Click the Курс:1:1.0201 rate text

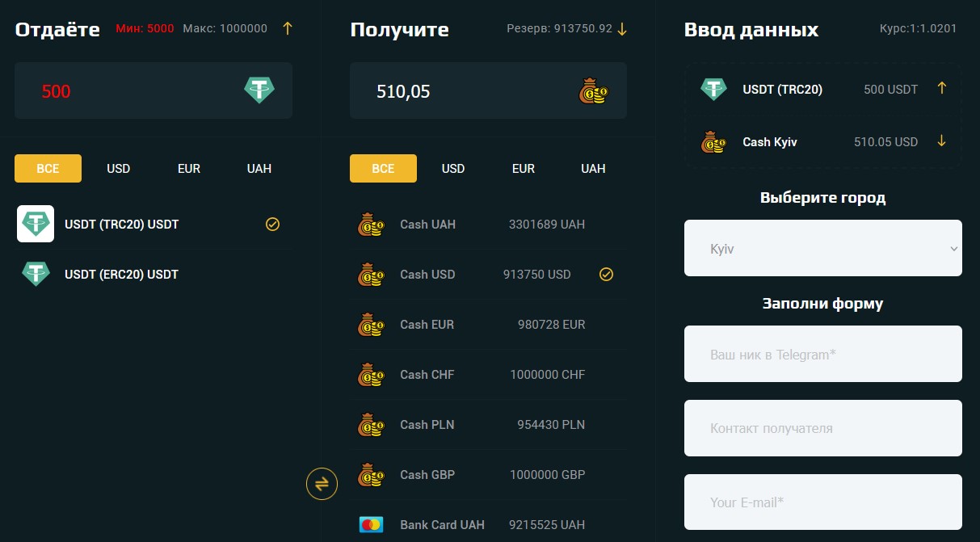(x=918, y=28)
